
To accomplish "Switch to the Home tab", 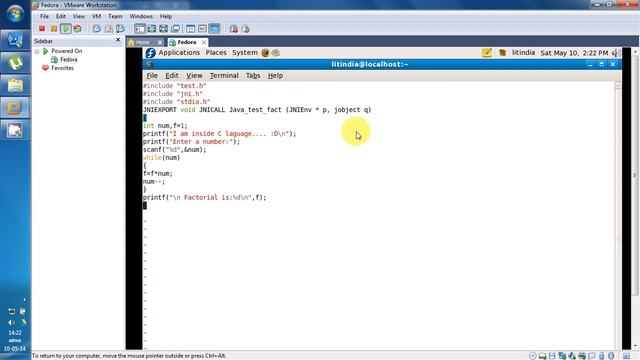I will coord(142,42).
